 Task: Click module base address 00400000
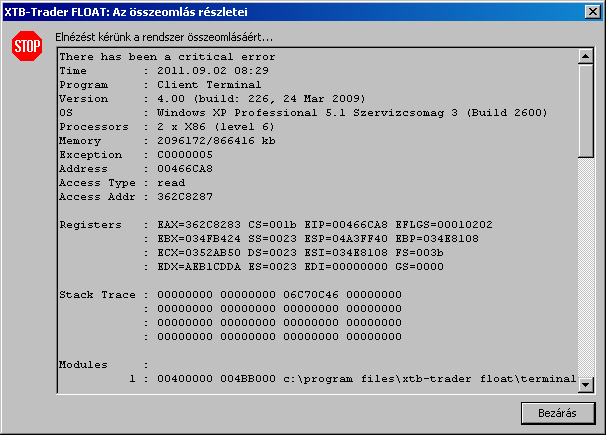(185, 379)
